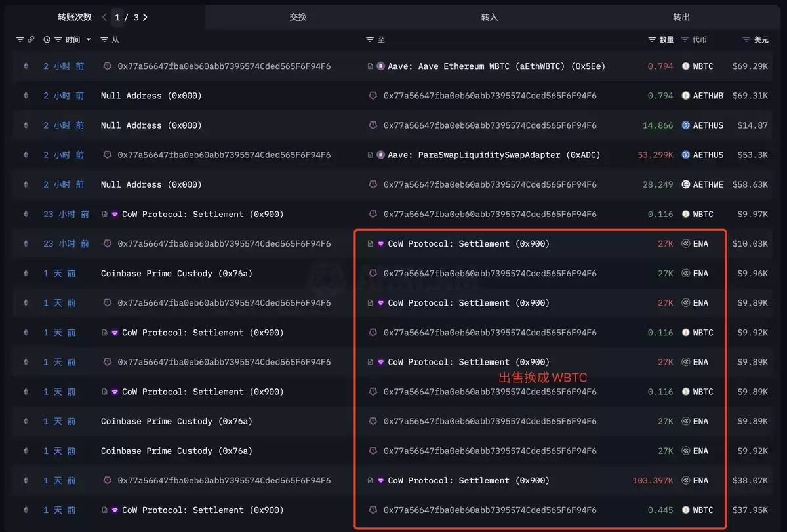This screenshot has height=532, width=787.
Task: Open Null Address in the $69.31K row
Action: pyautogui.click(x=151, y=96)
